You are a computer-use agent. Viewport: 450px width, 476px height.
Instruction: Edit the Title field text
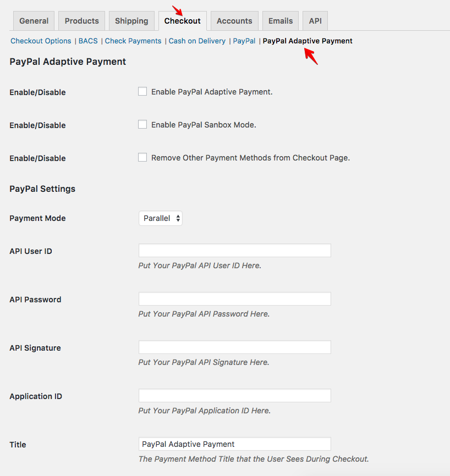tap(234, 444)
